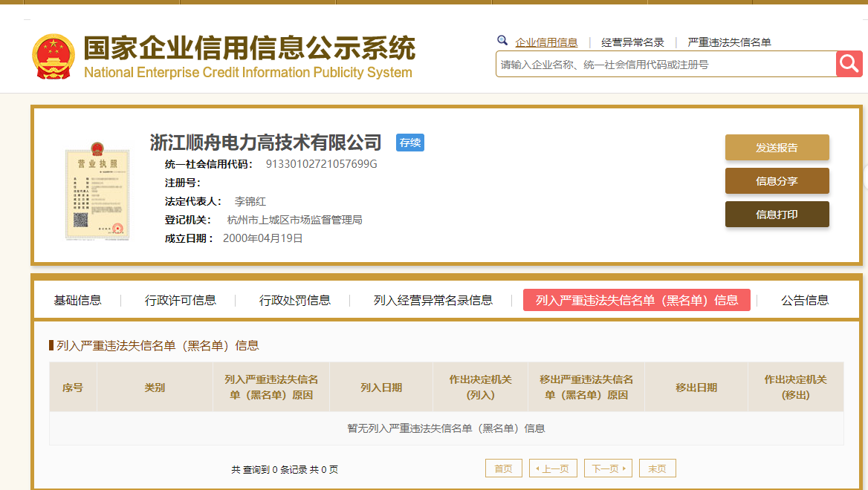Focus the enterprise name search input field

[x=666, y=64]
